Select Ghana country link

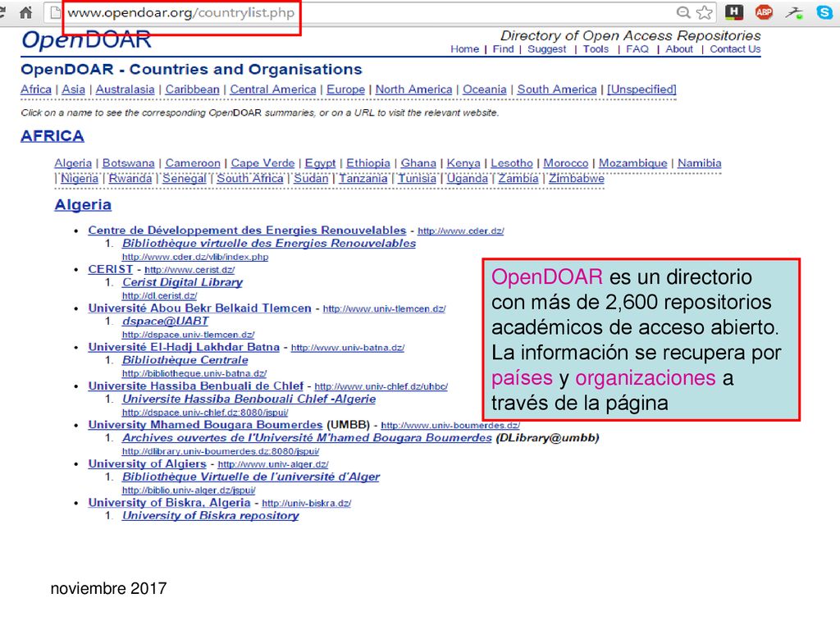coord(418,163)
